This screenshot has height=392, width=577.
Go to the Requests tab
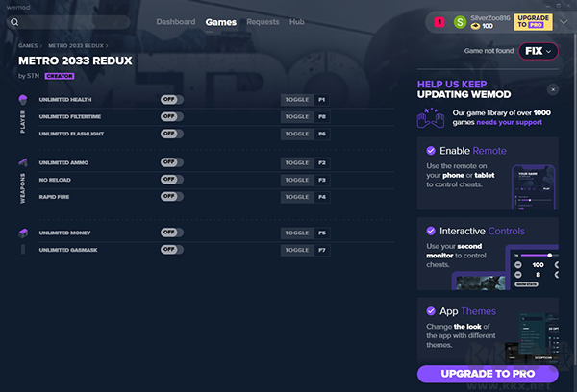(x=263, y=22)
